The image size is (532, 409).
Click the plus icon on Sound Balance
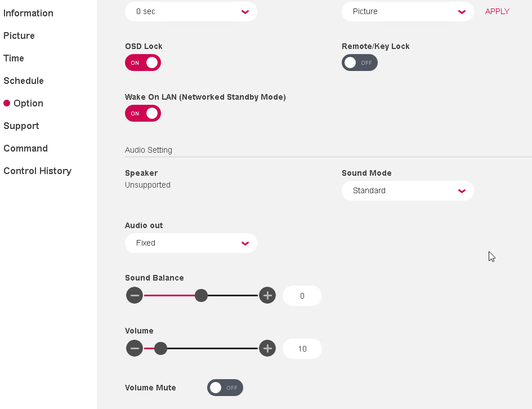click(267, 295)
